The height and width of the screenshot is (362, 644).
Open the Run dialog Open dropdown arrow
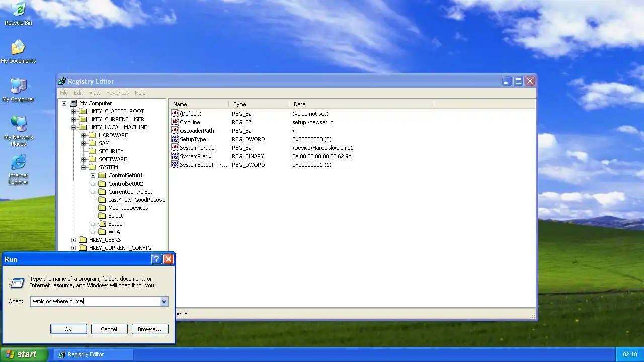point(164,301)
